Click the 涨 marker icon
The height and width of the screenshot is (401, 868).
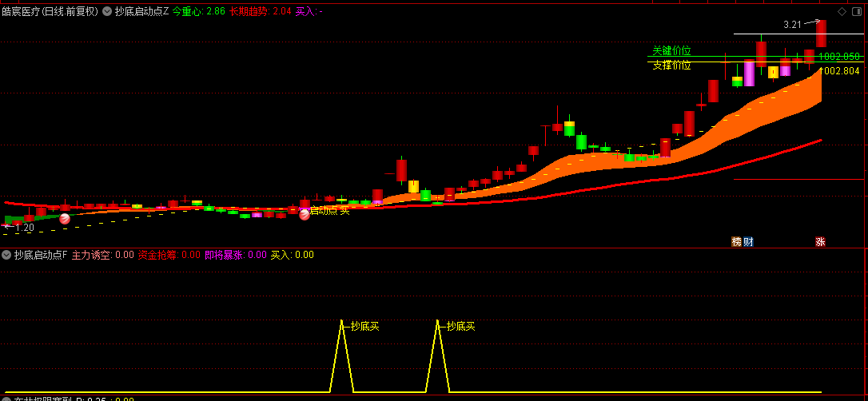pos(820,242)
